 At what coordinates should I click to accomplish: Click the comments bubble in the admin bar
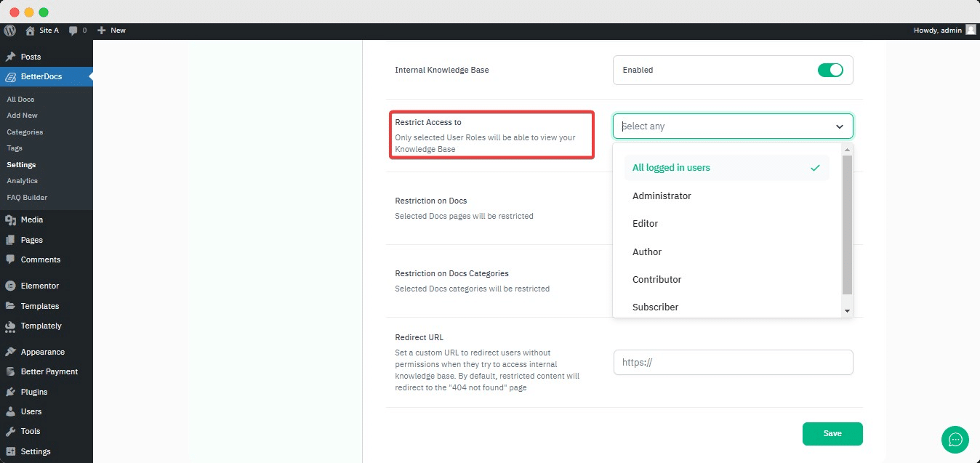(76, 30)
